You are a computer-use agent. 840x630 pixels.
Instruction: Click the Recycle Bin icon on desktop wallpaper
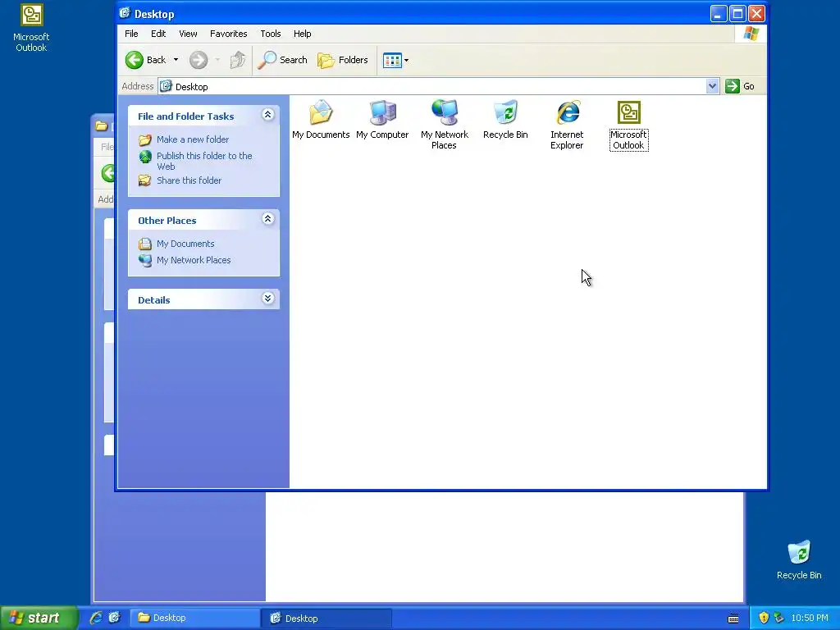click(799, 559)
